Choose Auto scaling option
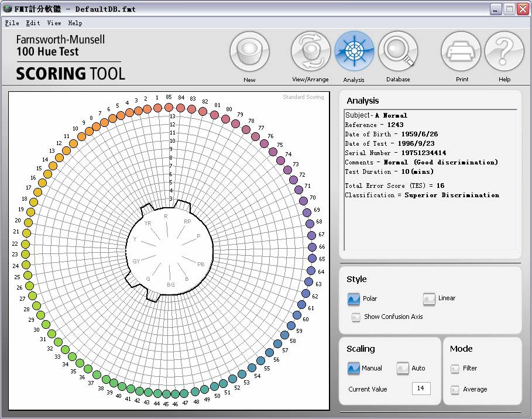 [403, 369]
